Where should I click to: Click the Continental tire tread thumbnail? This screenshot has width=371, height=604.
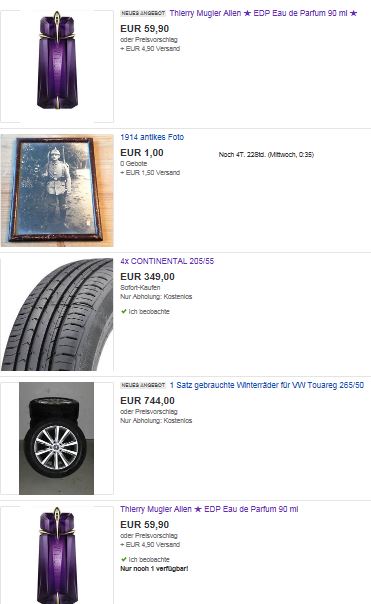[57, 314]
